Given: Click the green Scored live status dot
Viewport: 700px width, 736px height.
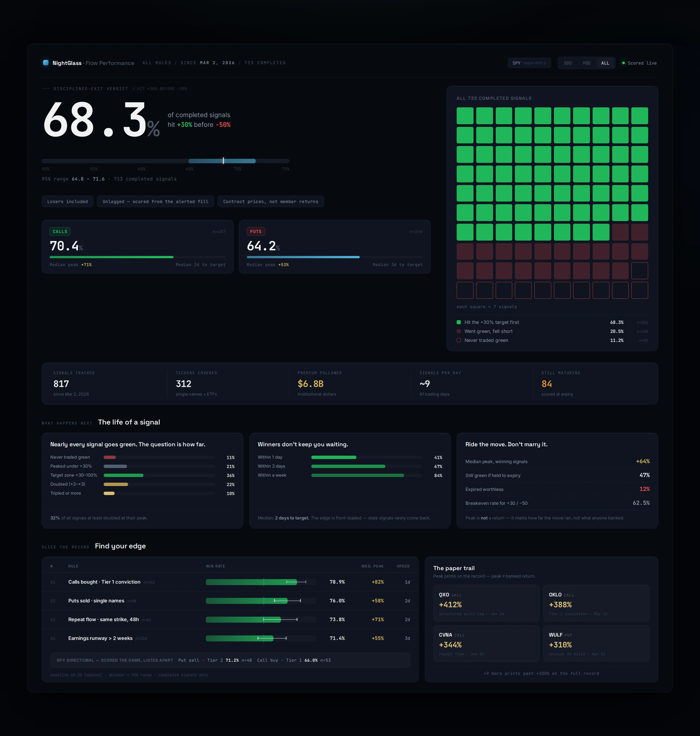Looking at the screenshot, I should click(x=623, y=63).
